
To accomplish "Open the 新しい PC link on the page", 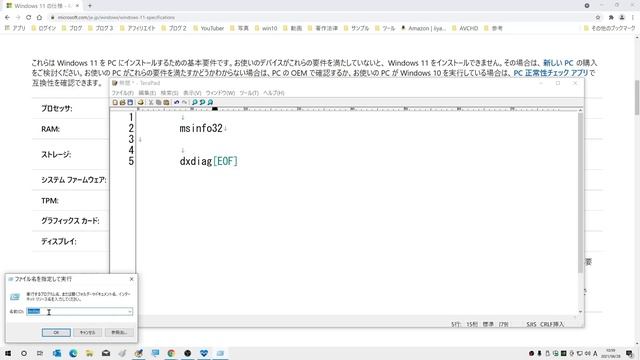I will [558, 63].
